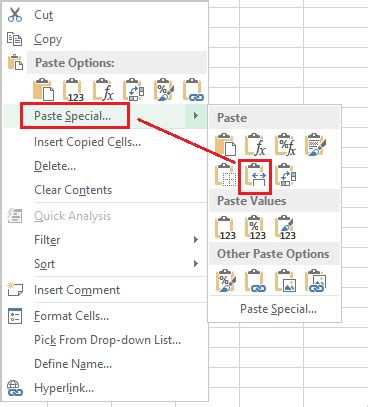Choose the Linked Picture paste icon
Screen dimensions: 368x407
(x=316, y=281)
